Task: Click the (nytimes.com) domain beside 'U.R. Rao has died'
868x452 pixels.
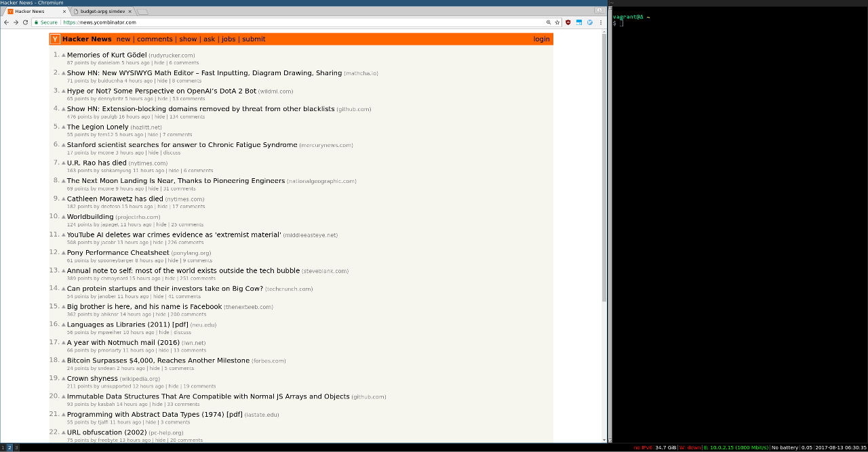Action: (x=148, y=163)
